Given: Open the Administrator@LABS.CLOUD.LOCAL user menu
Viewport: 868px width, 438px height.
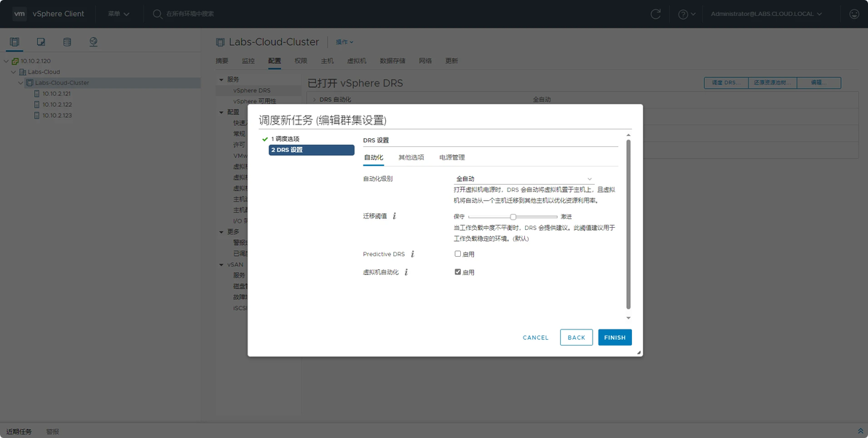Looking at the screenshot, I should click(766, 14).
